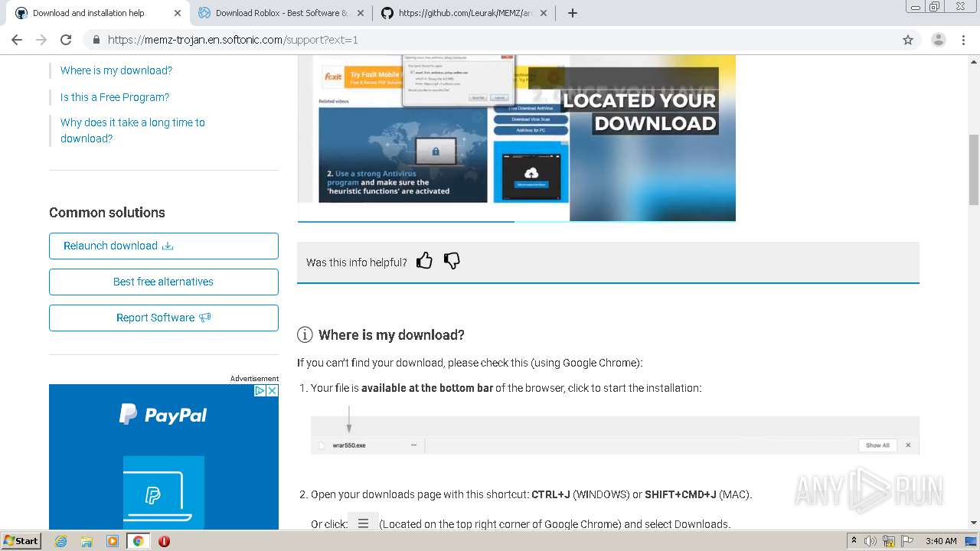The height and width of the screenshot is (551, 980).
Task: Click the wrar550.exe download bar illustration
Action: click(615, 435)
